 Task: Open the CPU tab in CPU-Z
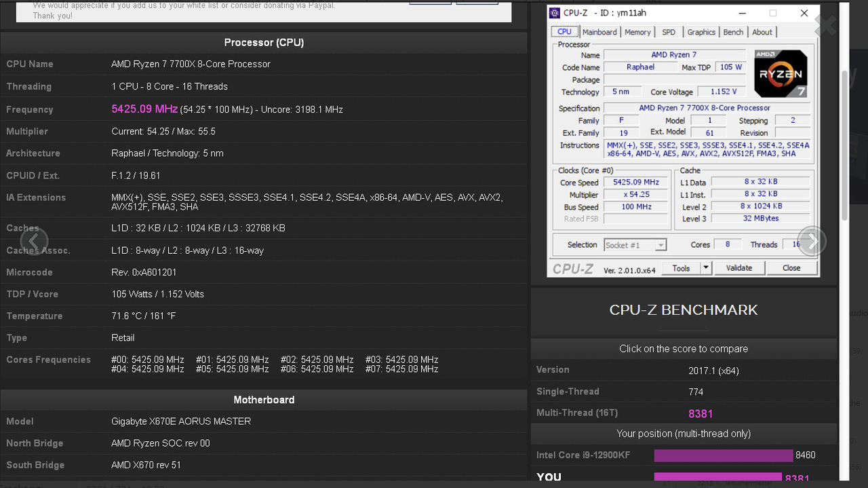point(564,32)
